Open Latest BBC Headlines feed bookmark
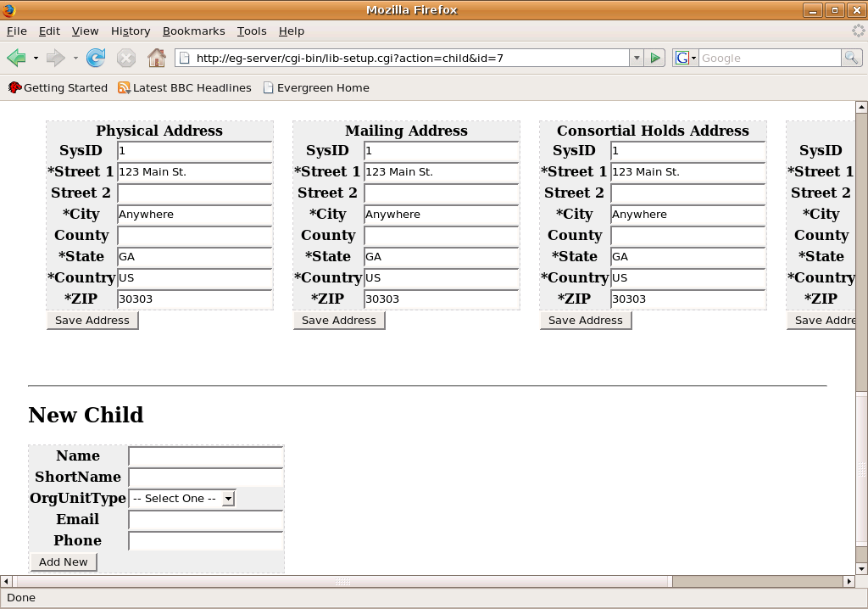This screenshot has height=609, width=868. coord(184,87)
